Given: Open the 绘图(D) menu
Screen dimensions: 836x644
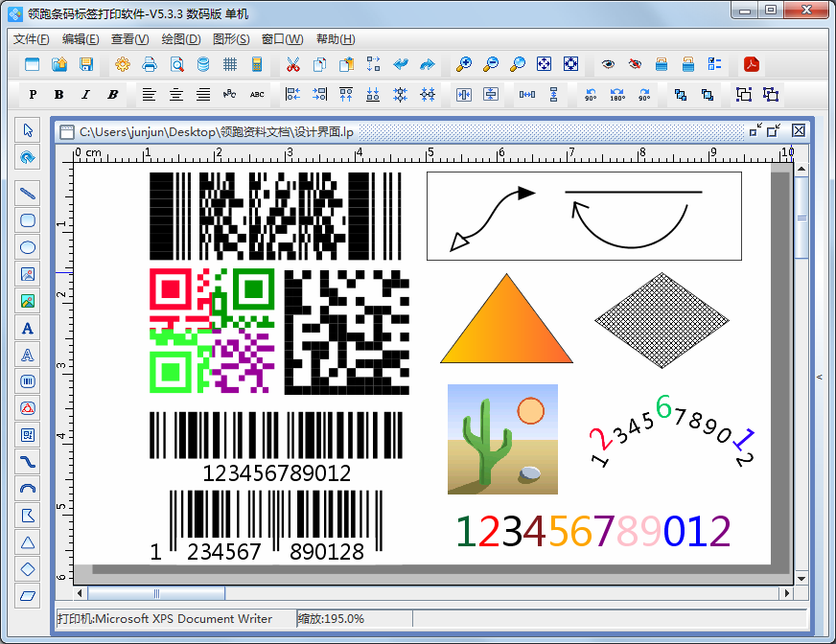Looking at the screenshot, I should coord(181,39).
